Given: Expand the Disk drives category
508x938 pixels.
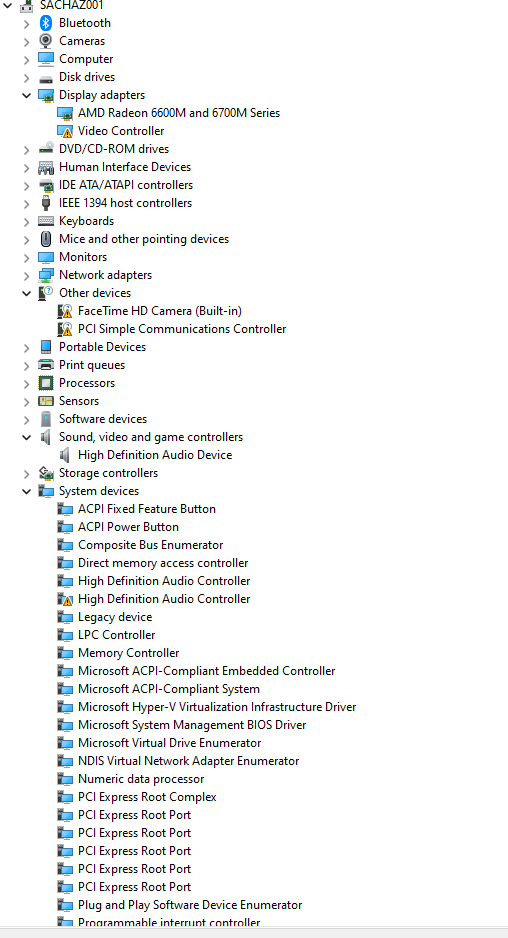Looking at the screenshot, I should coord(26,77).
